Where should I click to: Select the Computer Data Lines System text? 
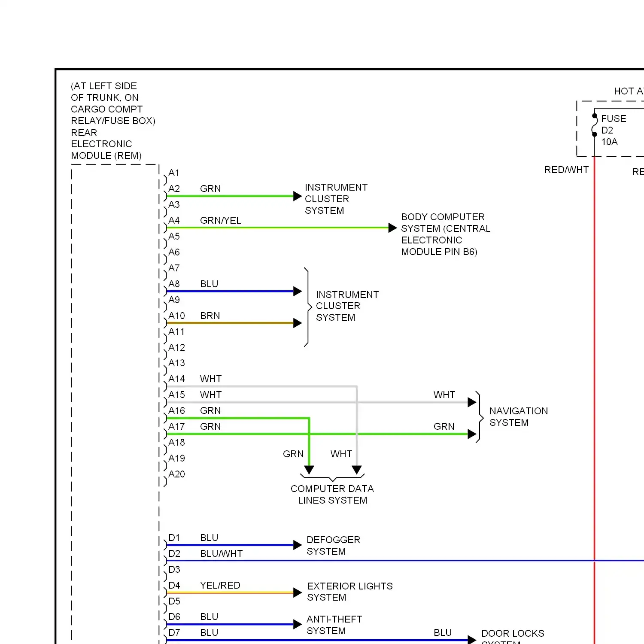click(x=332, y=495)
